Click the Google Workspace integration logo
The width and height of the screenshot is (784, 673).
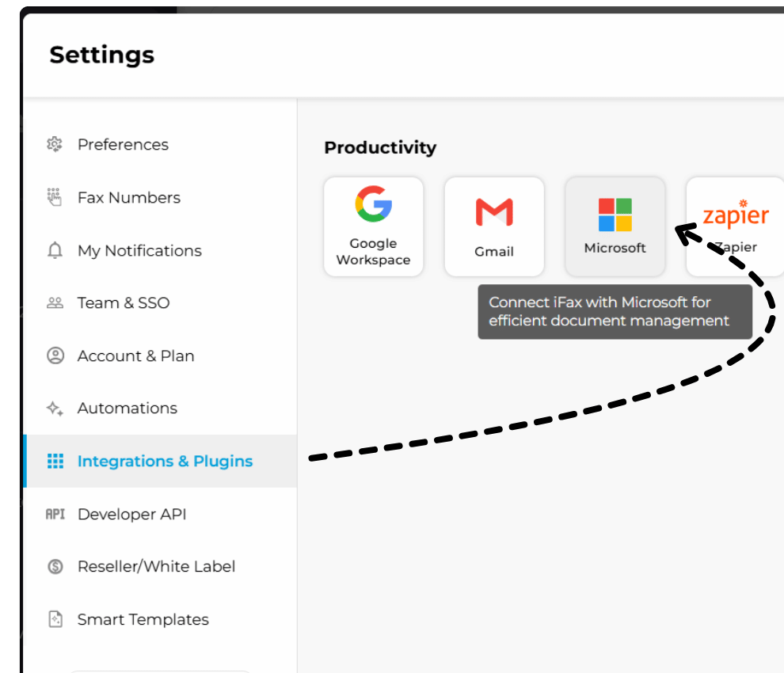373,207
